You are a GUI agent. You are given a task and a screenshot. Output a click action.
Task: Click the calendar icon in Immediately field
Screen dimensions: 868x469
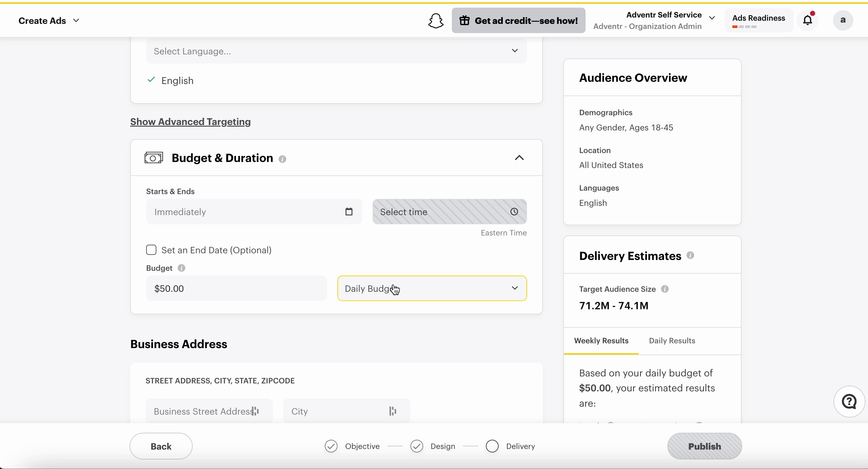pyautogui.click(x=349, y=212)
